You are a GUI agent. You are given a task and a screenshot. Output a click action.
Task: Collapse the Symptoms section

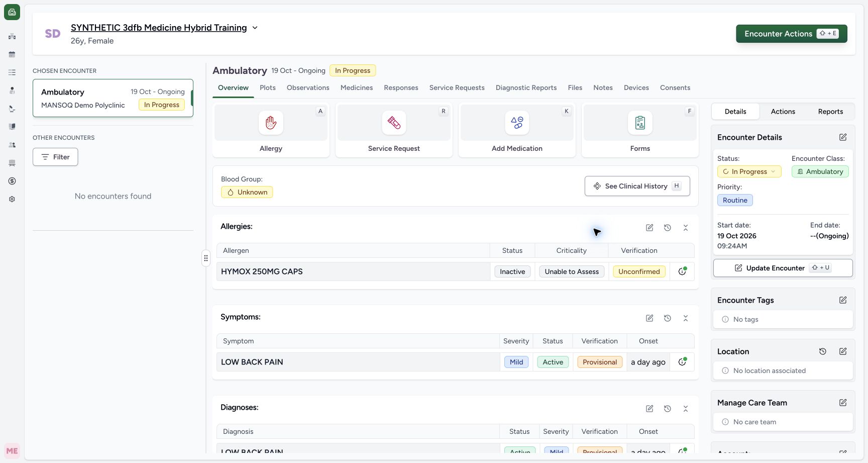pyautogui.click(x=686, y=318)
